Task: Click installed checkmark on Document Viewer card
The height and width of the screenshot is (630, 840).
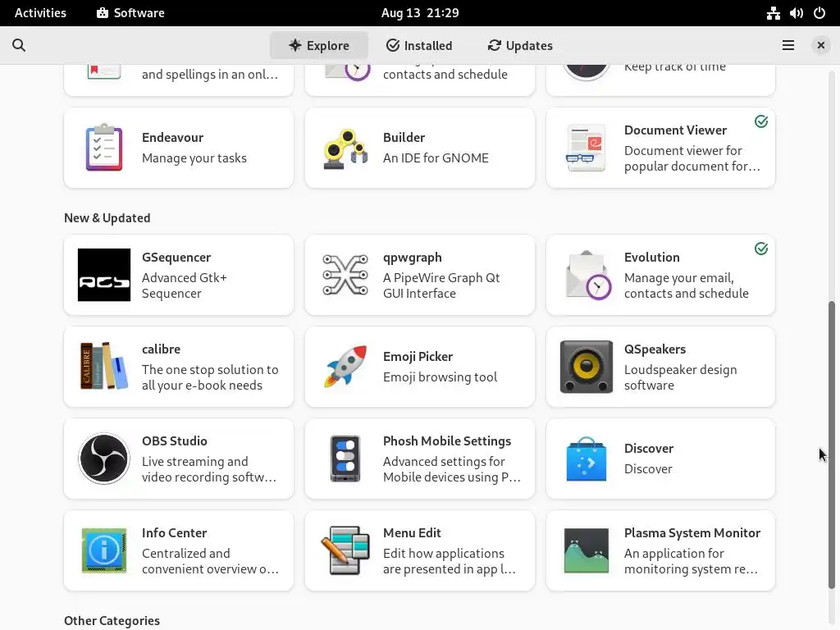Action: 761,121
